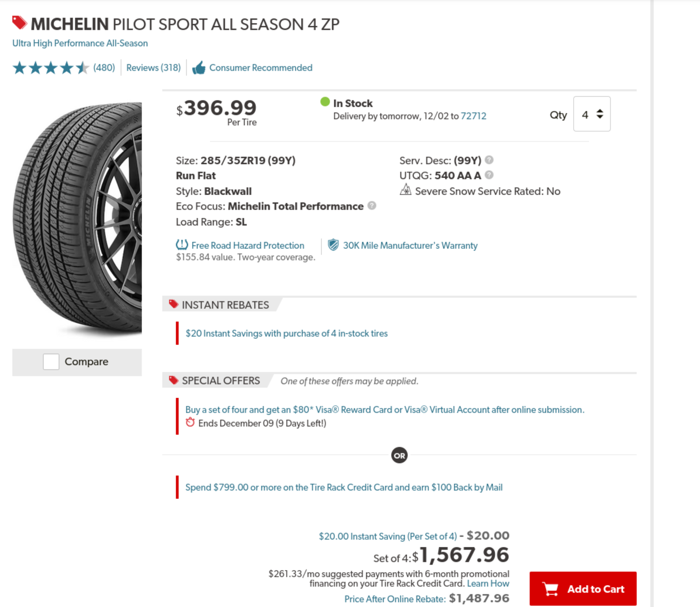
Task: Open the Eco Focus help question icon
Action: coord(372,206)
